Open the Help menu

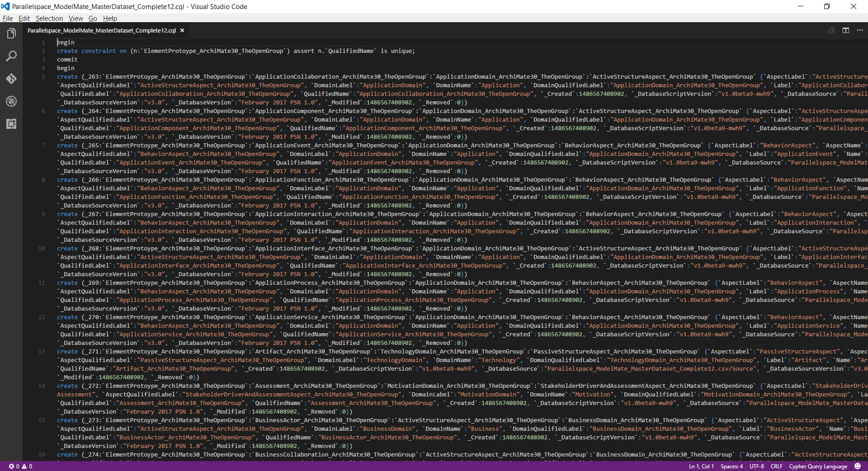[110, 19]
